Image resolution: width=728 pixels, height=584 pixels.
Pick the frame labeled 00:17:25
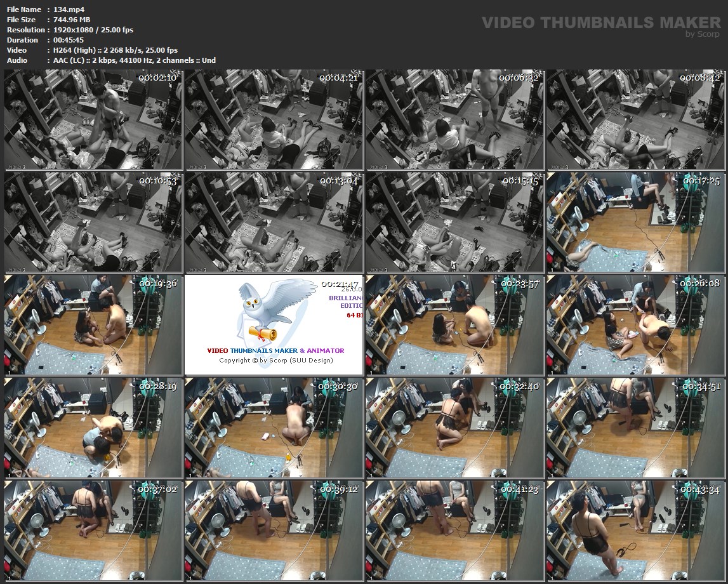point(635,222)
